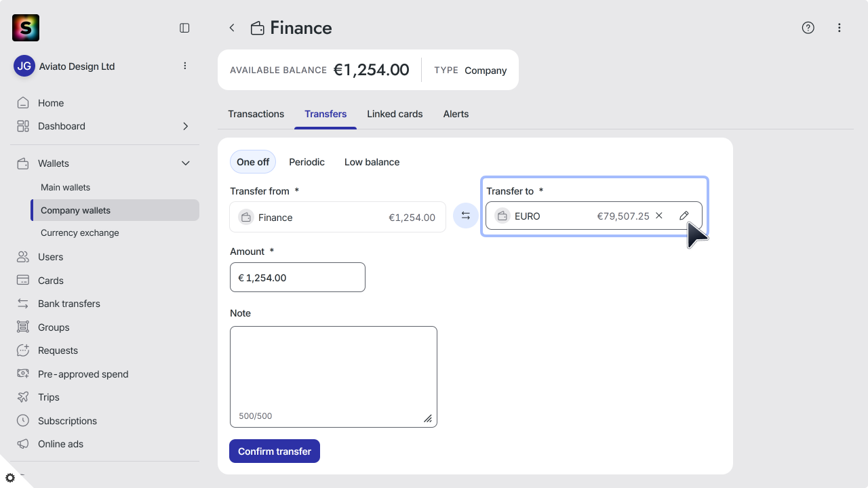
Task: Click the Requests icon
Action: [23, 350]
